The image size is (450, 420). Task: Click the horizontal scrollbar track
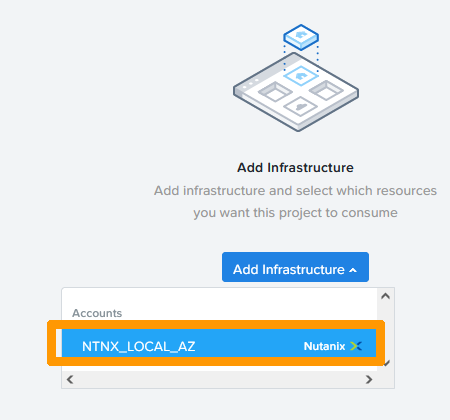(x=219, y=379)
